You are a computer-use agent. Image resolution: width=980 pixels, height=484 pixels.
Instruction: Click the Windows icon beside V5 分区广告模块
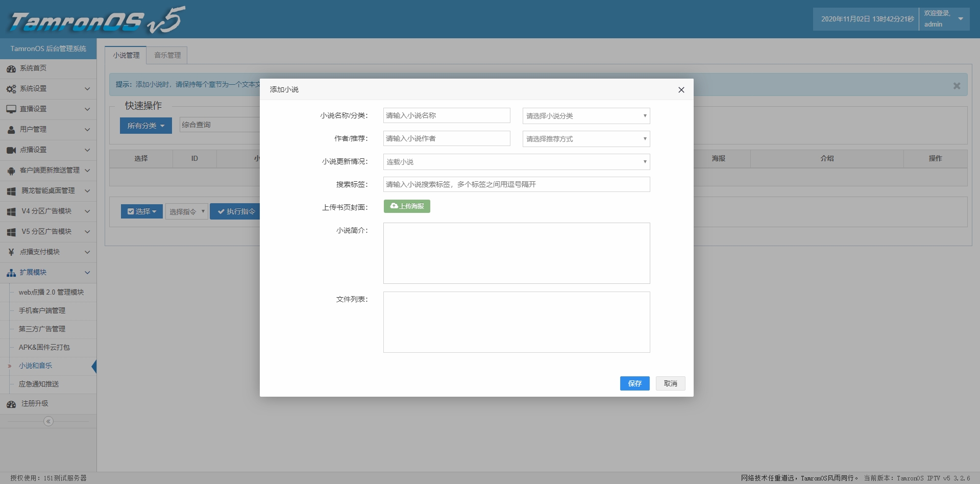click(11, 232)
